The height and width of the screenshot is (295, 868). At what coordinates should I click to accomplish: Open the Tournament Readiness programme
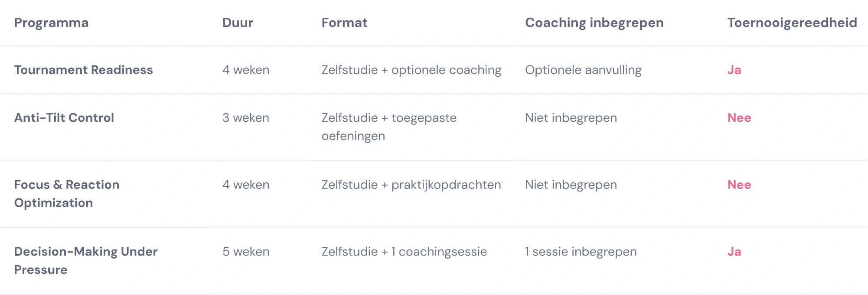pyautogui.click(x=83, y=70)
